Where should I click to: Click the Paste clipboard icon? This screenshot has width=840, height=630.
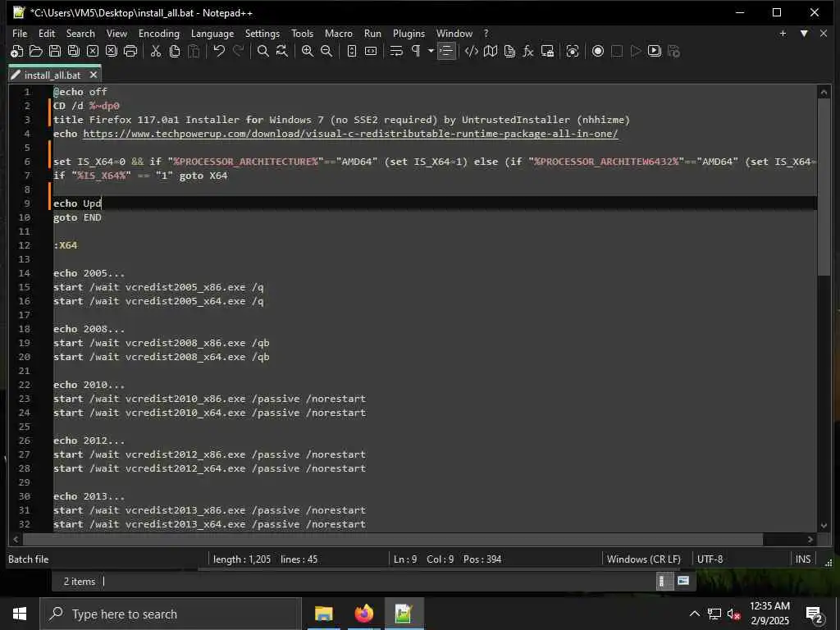(x=194, y=52)
